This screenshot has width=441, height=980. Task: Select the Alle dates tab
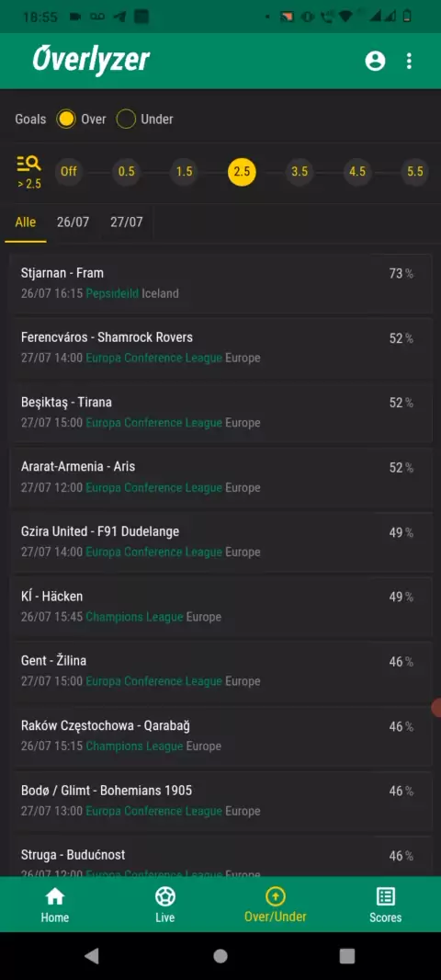pos(26,222)
